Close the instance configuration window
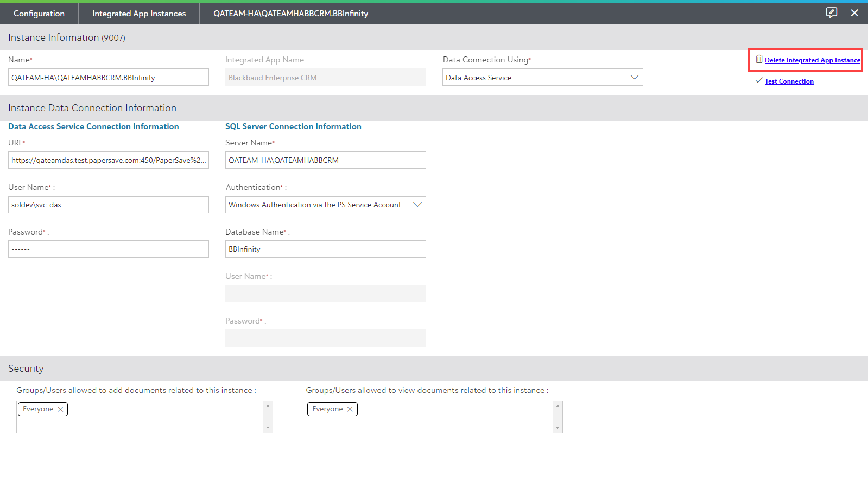868x488 pixels. click(x=854, y=12)
